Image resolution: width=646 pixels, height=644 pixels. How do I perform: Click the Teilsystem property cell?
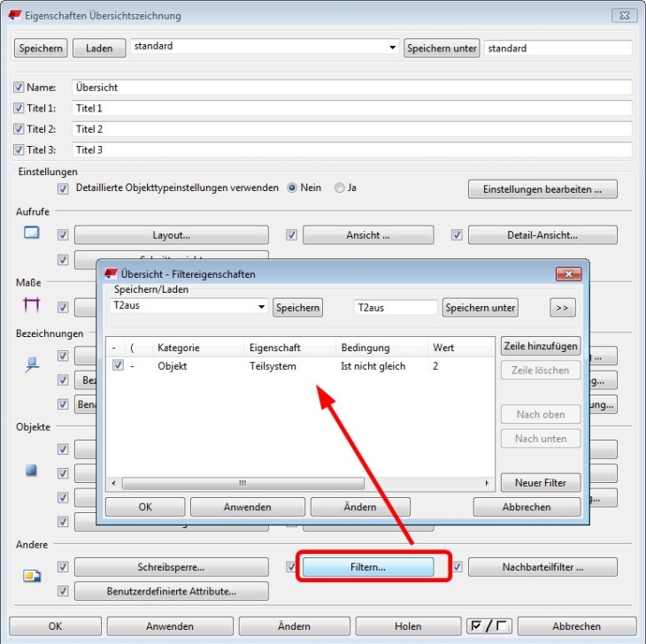273,366
